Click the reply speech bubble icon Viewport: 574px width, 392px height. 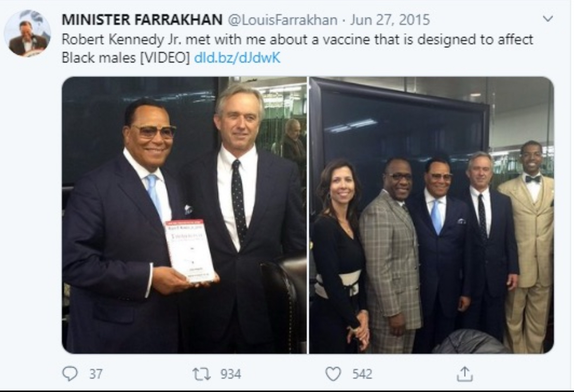tap(71, 374)
